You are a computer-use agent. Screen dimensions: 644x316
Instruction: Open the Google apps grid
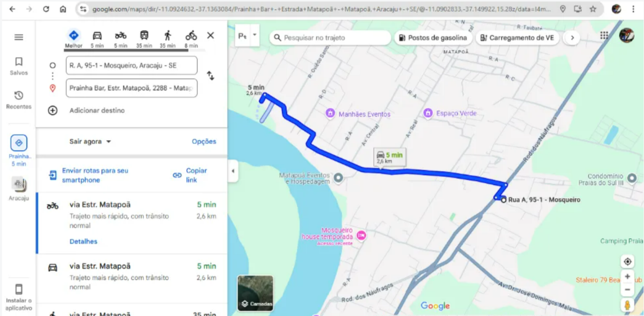tap(604, 35)
